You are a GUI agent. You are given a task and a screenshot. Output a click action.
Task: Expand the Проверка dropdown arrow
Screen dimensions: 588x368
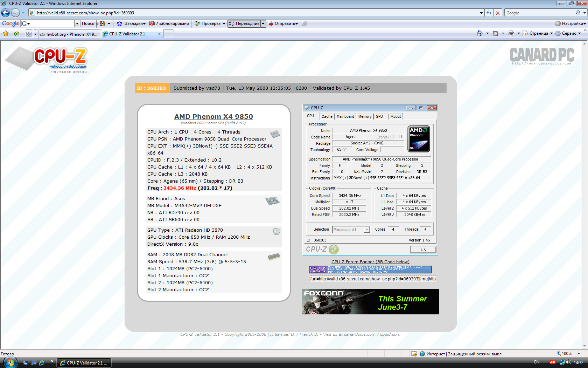224,23
